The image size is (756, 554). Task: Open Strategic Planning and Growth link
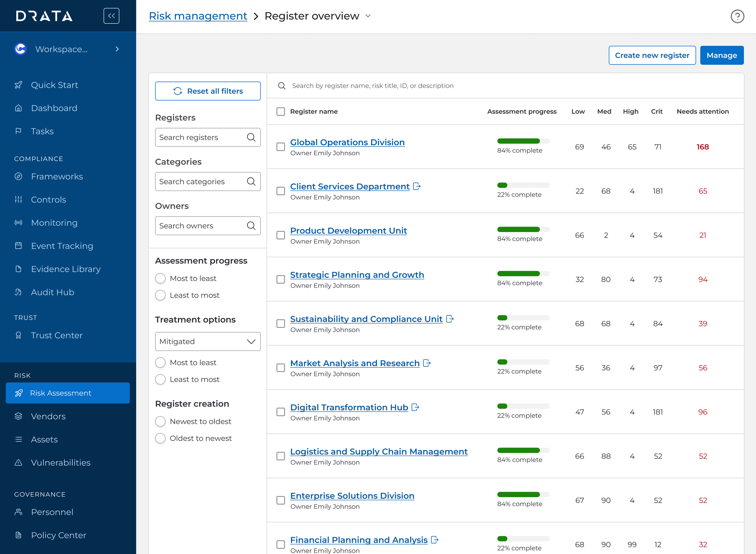[357, 275]
